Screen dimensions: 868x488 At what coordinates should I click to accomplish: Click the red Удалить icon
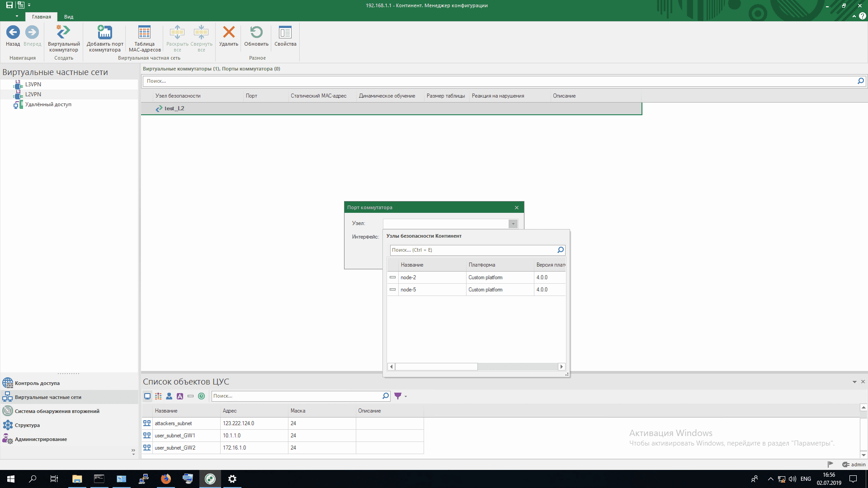pos(229,33)
